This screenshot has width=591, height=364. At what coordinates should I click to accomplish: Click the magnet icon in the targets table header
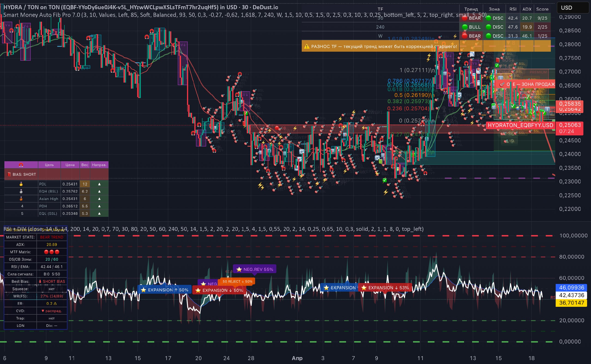(x=21, y=165)
